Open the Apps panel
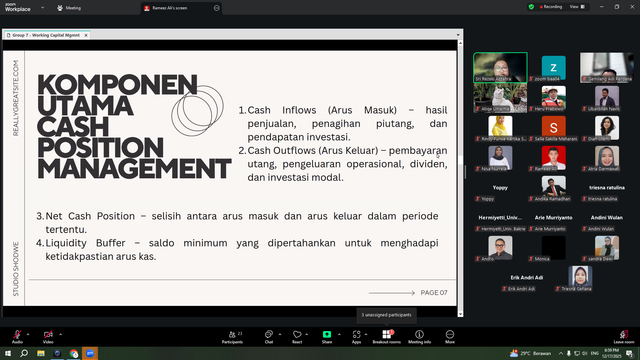 (356, 337)
